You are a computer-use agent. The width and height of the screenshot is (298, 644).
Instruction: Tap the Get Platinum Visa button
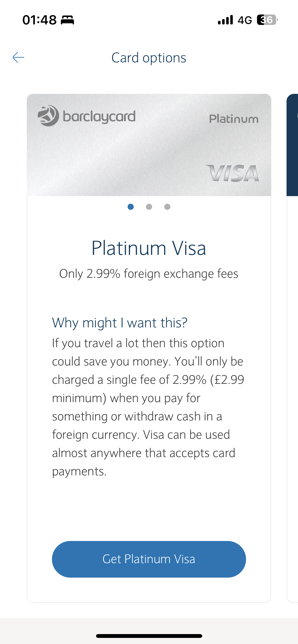[x=149, y=559]
